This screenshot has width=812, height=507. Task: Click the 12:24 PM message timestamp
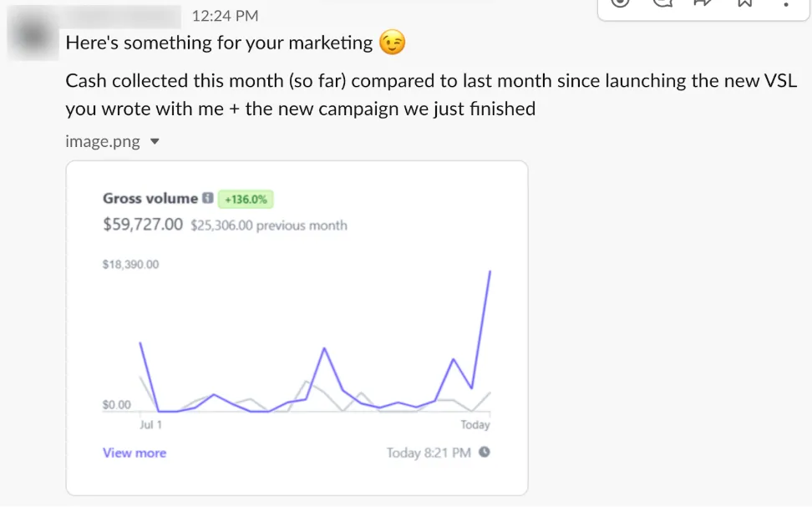225,16
